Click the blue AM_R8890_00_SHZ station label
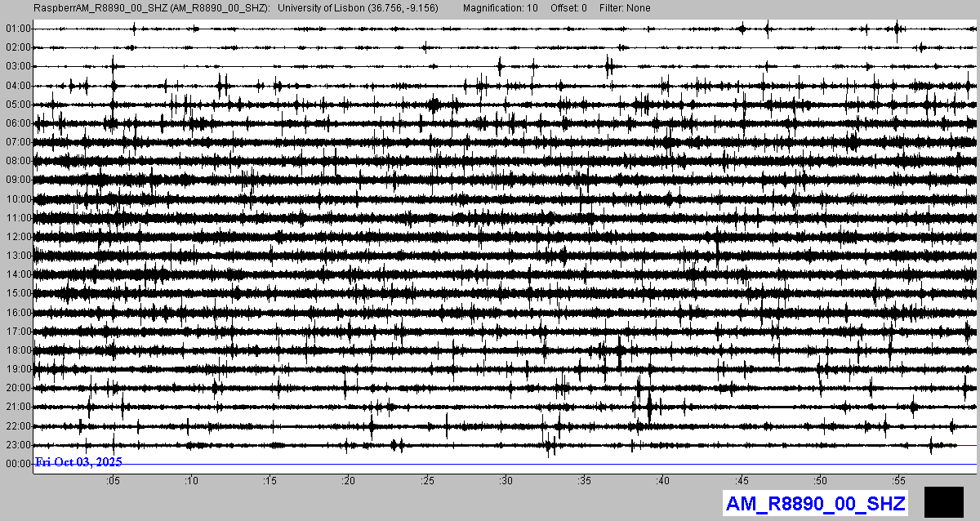The image size is (980, 521). [815, 503]
